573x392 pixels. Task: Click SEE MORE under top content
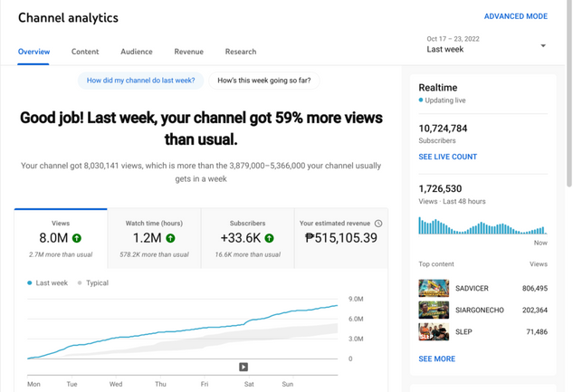click(x=436, y=359)
